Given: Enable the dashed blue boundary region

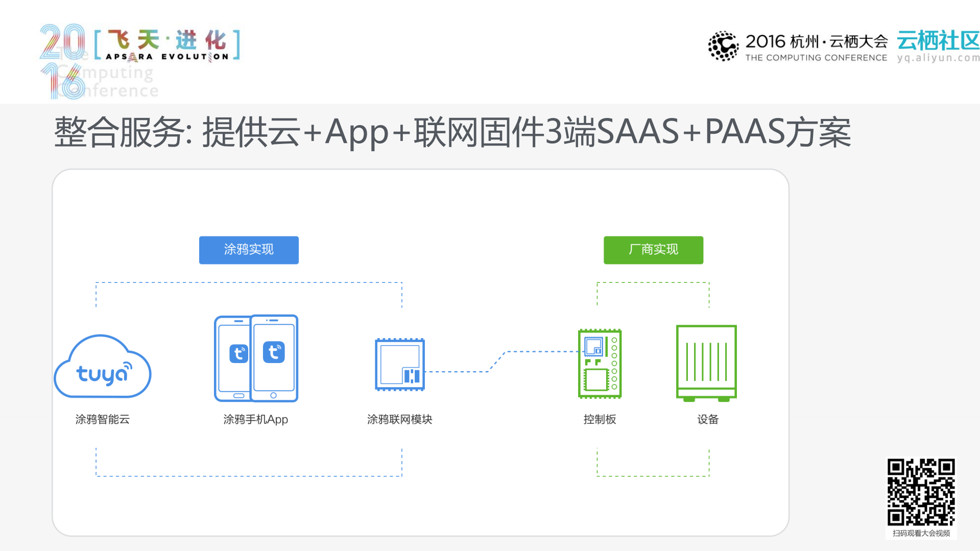Looking at the screenshot, I should (x=249, y=281).
